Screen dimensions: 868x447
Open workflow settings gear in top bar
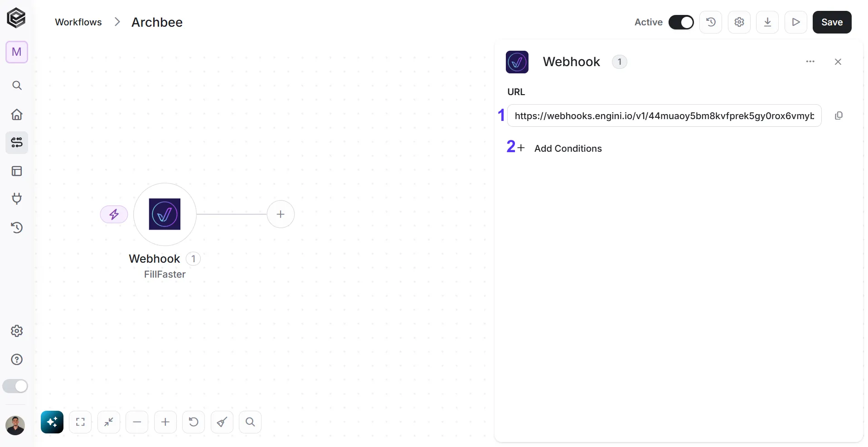pyautogui.click(x=739, y=22)
